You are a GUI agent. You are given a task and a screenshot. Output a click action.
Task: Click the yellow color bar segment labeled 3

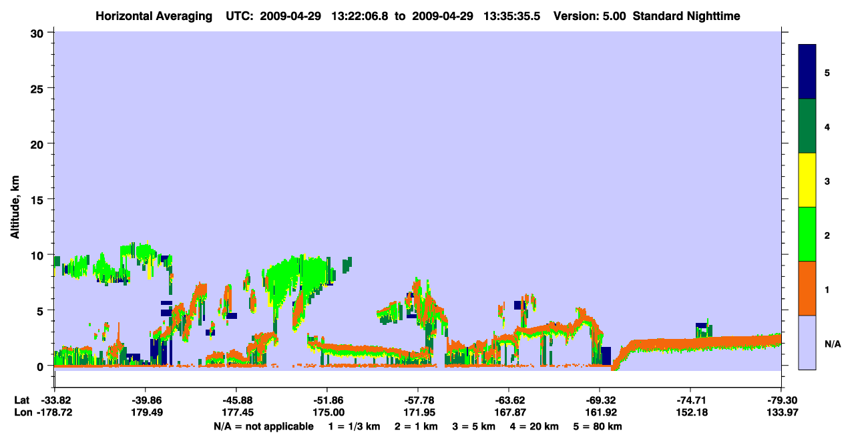pos(807,180)
